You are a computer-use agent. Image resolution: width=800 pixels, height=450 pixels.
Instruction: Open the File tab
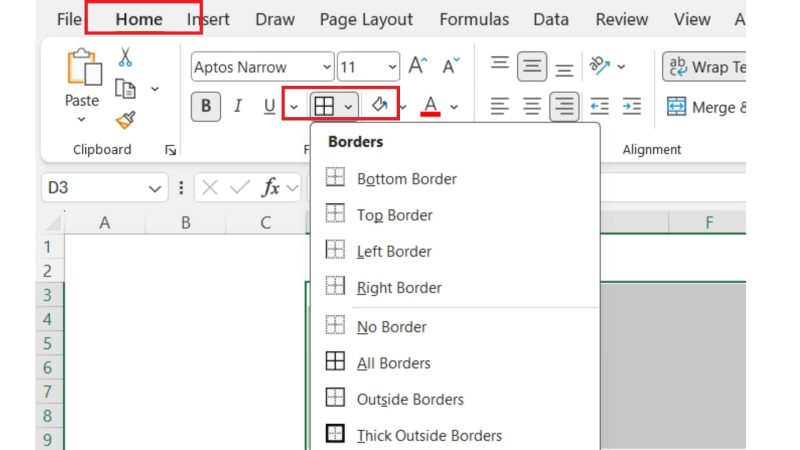(69, 19)
